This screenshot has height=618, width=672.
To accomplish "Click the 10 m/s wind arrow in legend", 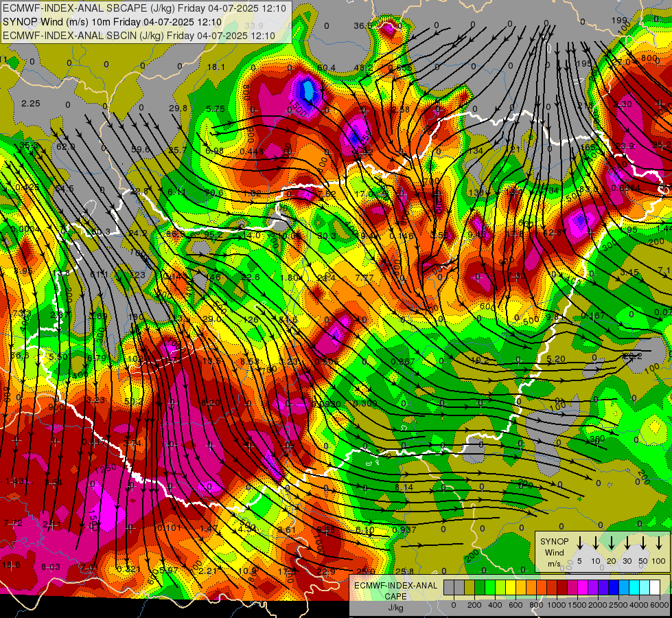I will click(595, 542).
